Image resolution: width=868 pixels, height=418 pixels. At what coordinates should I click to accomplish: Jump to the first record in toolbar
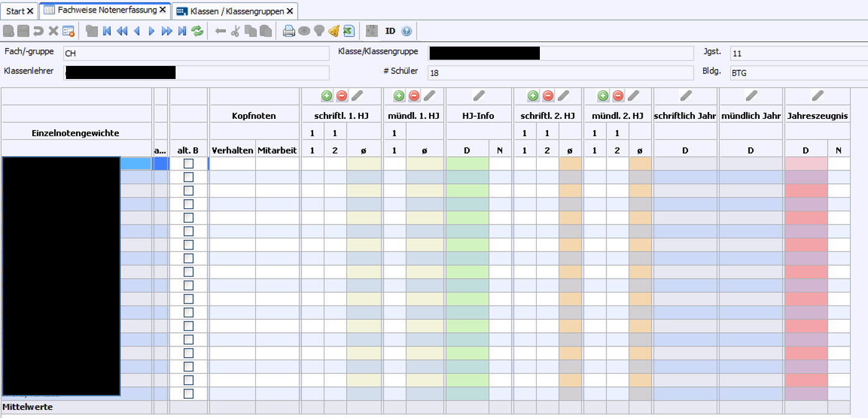[x=107, y=31]
